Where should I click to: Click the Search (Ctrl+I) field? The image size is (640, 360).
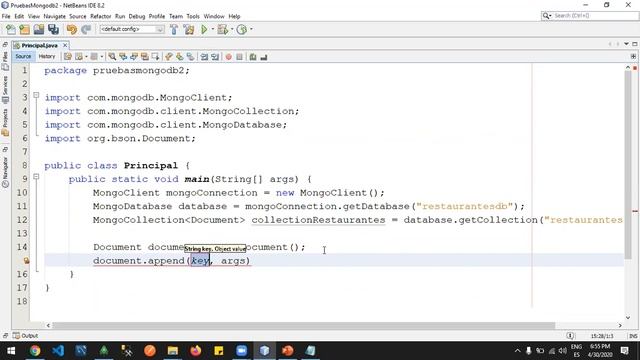590,16
